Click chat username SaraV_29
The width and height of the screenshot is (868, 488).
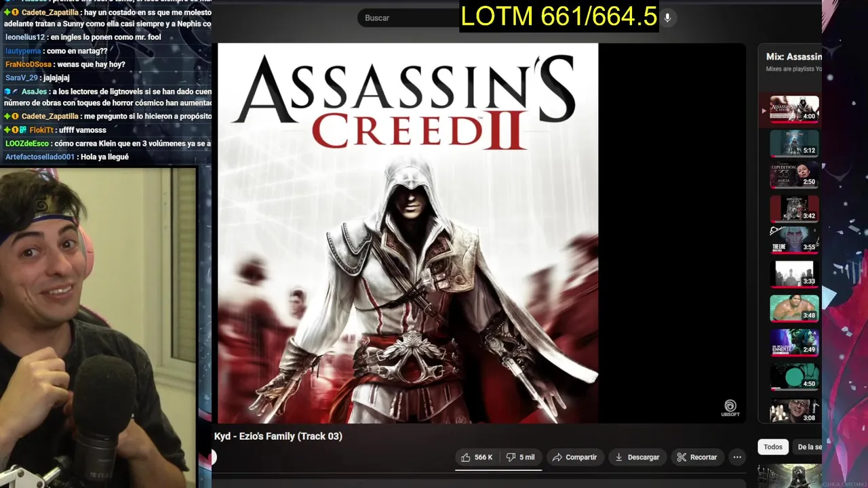[x=22, y=78]
